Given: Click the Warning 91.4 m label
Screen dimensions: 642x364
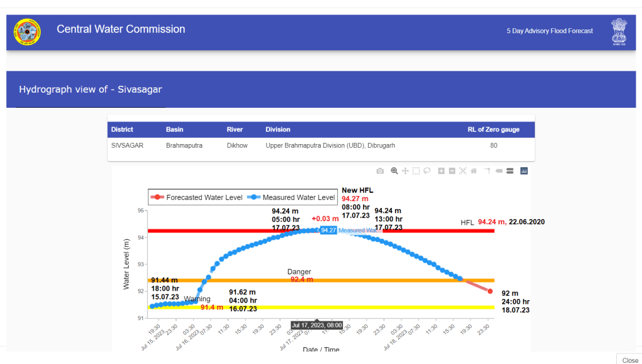Looking at the screenshot, I should 204,303.
